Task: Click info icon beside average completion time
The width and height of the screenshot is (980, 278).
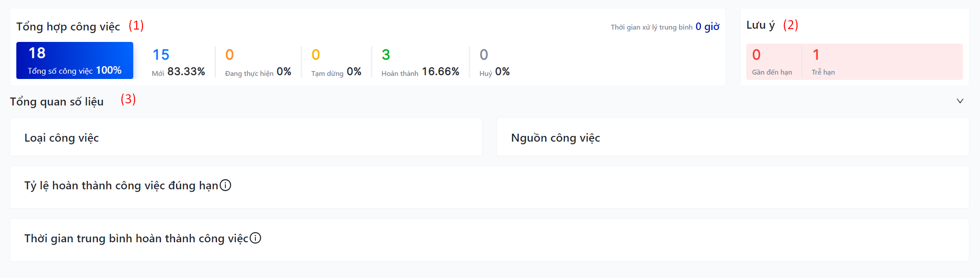Action: coord(255,238)
